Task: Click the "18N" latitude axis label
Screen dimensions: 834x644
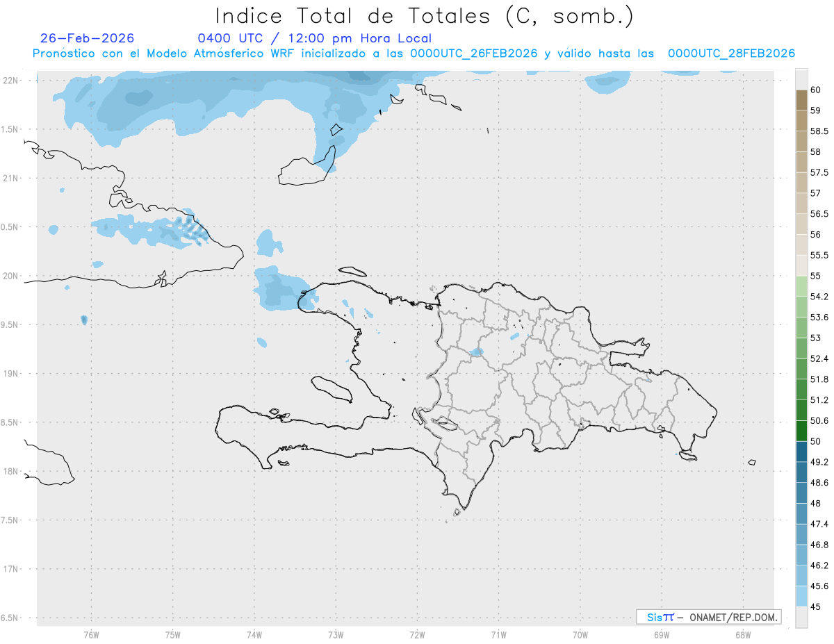Action: 10,471
